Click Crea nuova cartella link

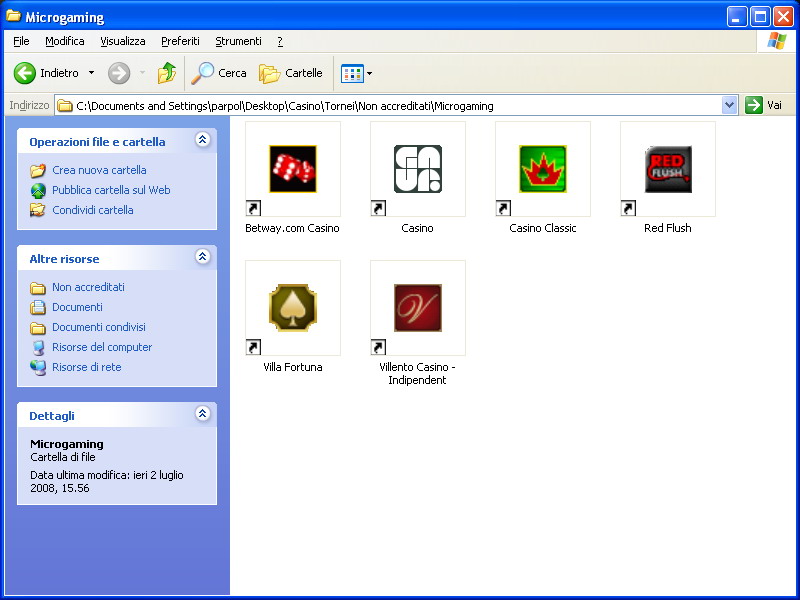pyautogui.click(x=99, y=170)
